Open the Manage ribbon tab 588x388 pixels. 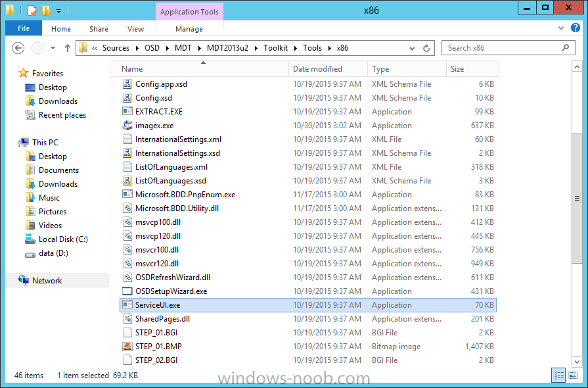click(189, 29)
